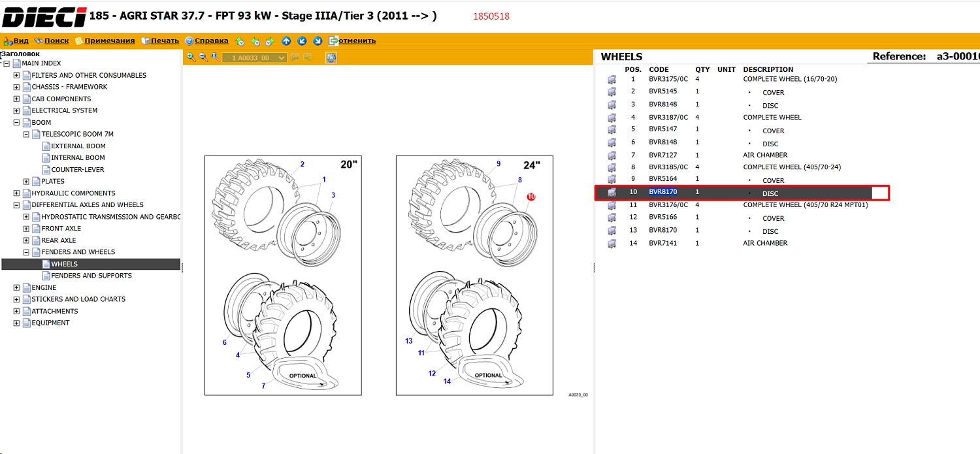The height and width of the screenshot is (454, 980).
Task: Open the Печать menu
Action: click(159, 41)
